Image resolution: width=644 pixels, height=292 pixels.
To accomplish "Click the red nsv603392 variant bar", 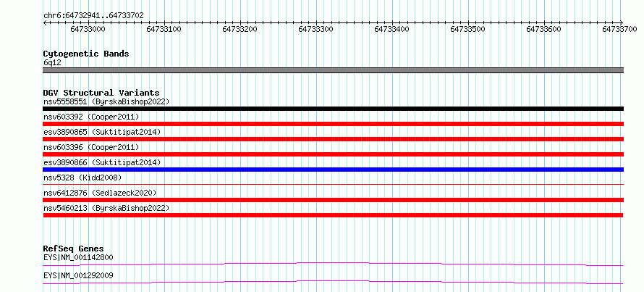I will 334,124.
